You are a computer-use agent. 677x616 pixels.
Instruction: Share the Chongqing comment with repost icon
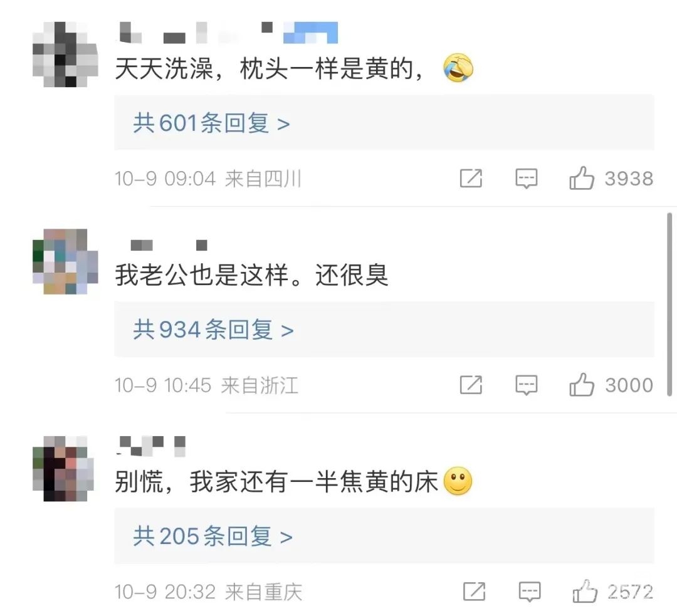(x=474, y=591)
